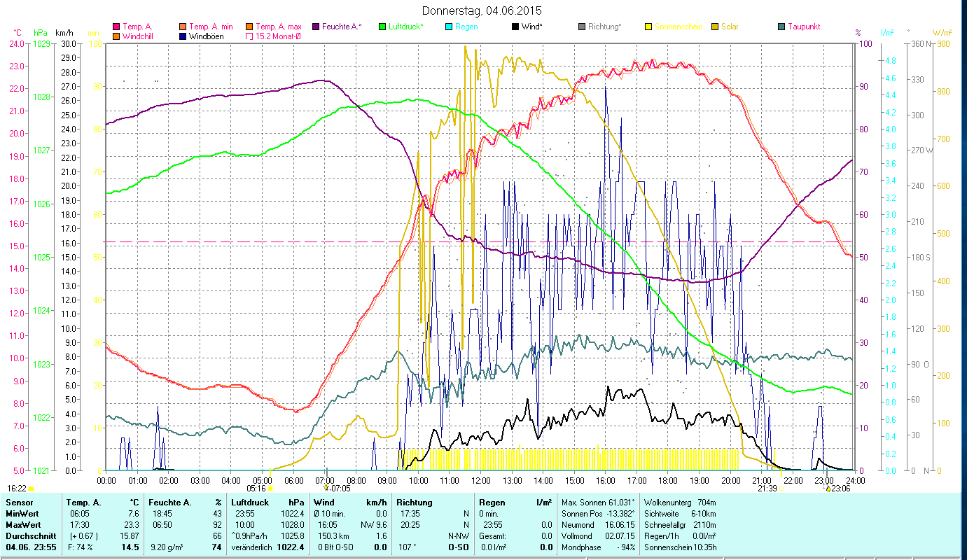Select the cyan Regen legend marker
Viewport: 967px width, 560px height.
[x=449, y=27]
